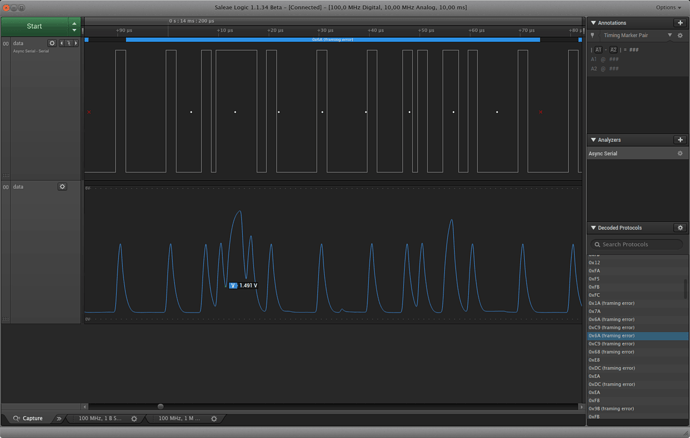Jump to next edge on digital data channel
Screen dimensions: 690x438
pyautogui.click(x=76, y=43)
